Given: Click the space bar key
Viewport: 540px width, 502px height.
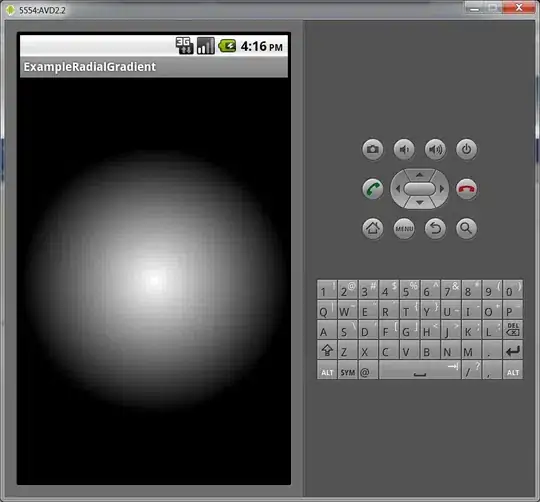Looking at the screenshot, I should tap(420, 371).
